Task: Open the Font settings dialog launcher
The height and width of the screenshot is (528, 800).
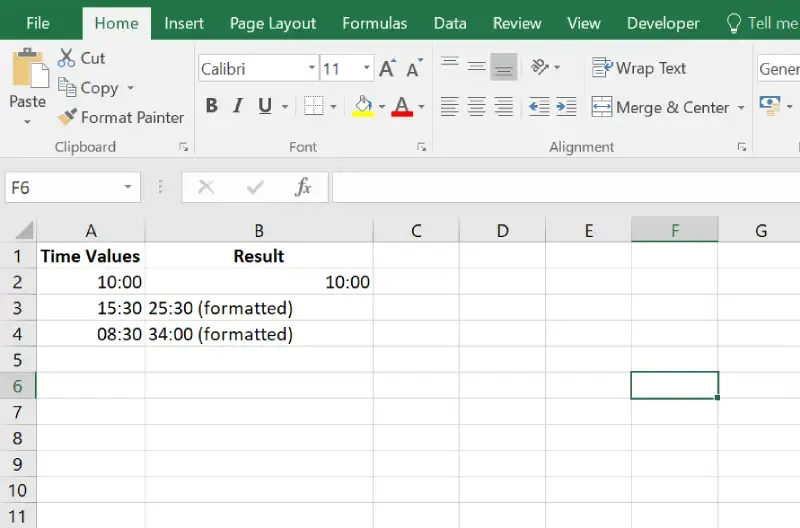Action: (421, 147)
